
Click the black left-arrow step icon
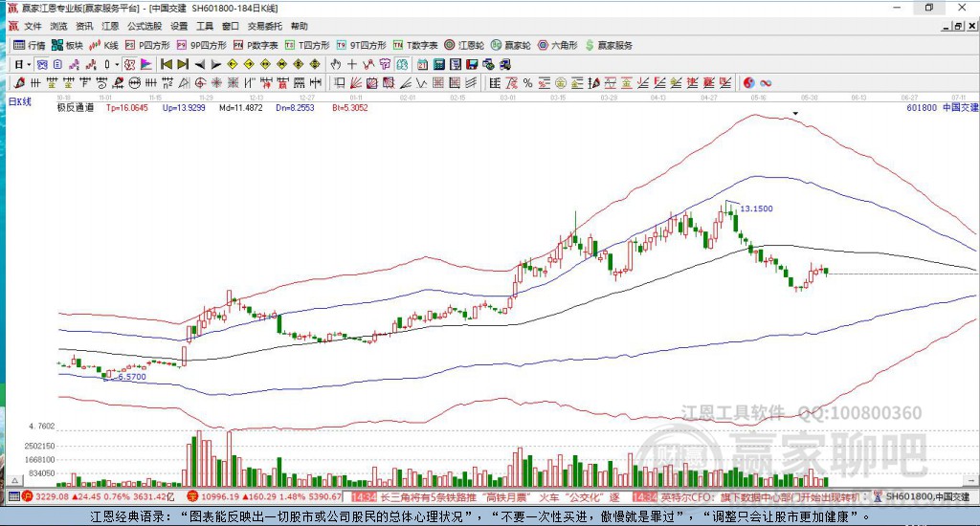tap(199, 64)
